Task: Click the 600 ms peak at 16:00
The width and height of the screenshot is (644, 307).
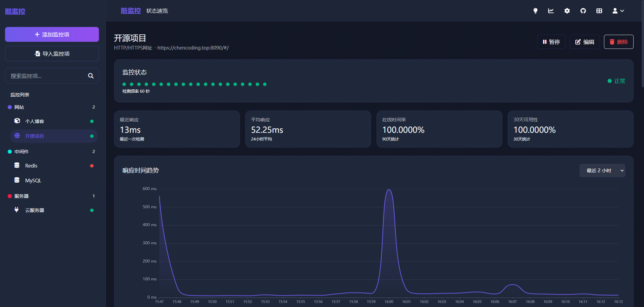Action: pyautogui.click(x=389, y=190)
